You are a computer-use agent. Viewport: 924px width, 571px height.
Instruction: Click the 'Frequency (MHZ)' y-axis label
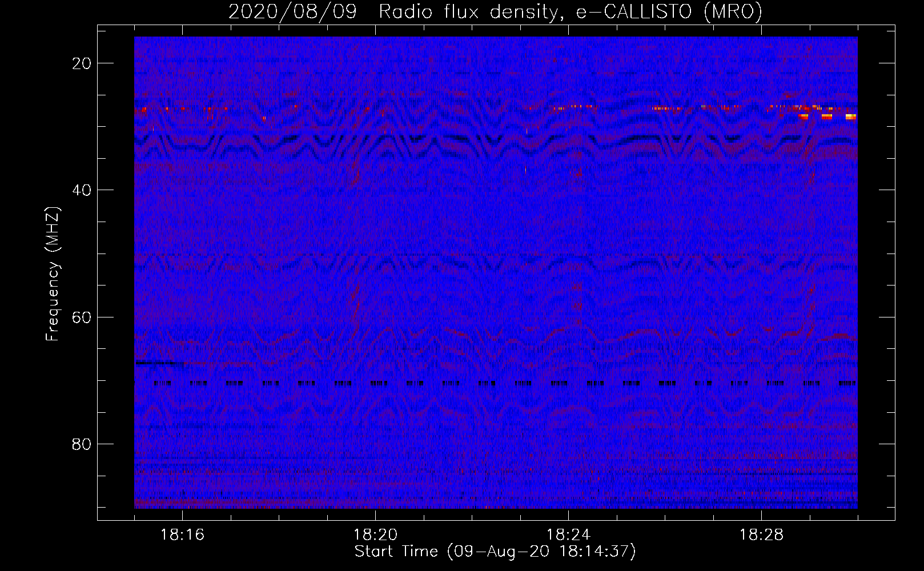(53, 274)
